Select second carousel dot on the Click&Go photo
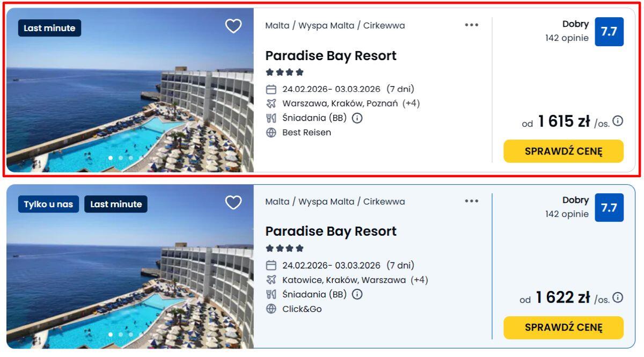This screenshot has width=644, height=357. pyautogui.click(x=120, y=334)
